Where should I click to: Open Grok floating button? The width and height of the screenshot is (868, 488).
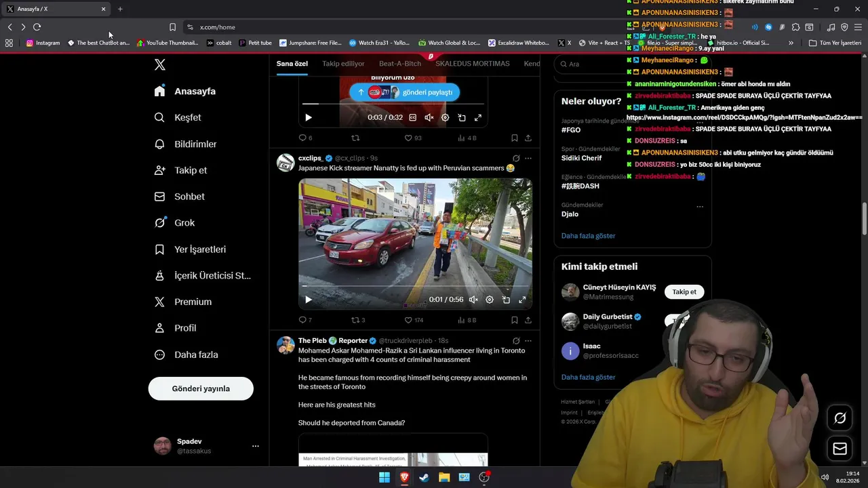point(840,418)
